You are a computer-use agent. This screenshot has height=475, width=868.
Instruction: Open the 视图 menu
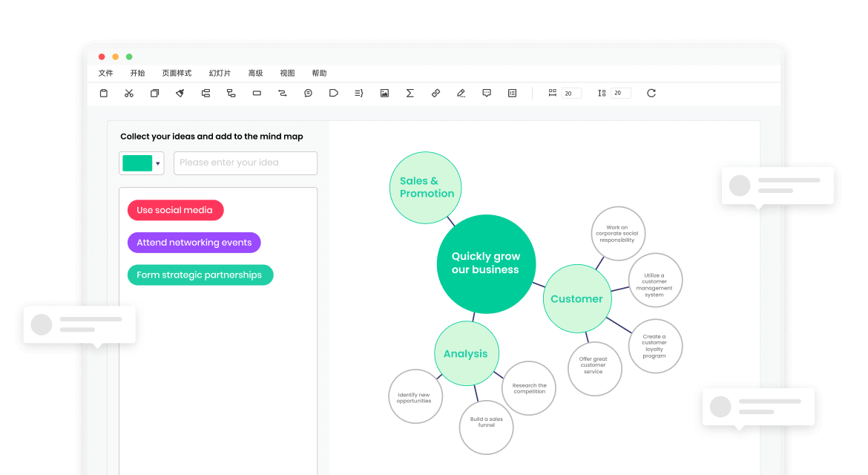point(287,73)
